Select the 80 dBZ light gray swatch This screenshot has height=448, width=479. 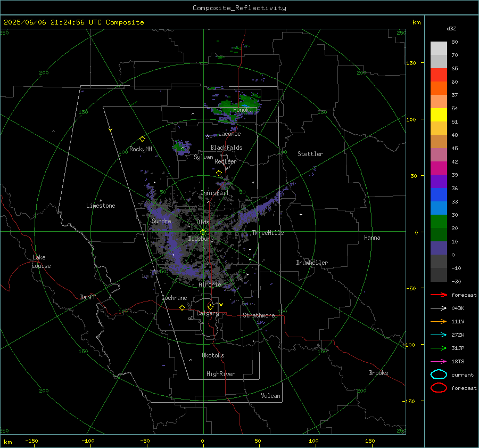439,48
